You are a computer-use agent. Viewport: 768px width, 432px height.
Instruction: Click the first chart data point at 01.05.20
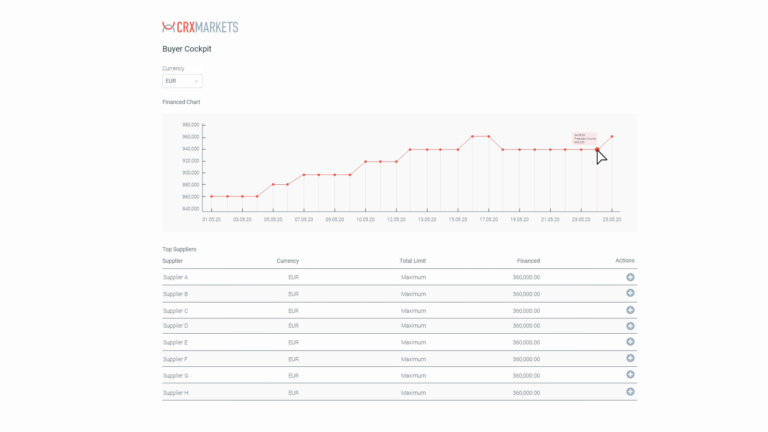(211, 197)
